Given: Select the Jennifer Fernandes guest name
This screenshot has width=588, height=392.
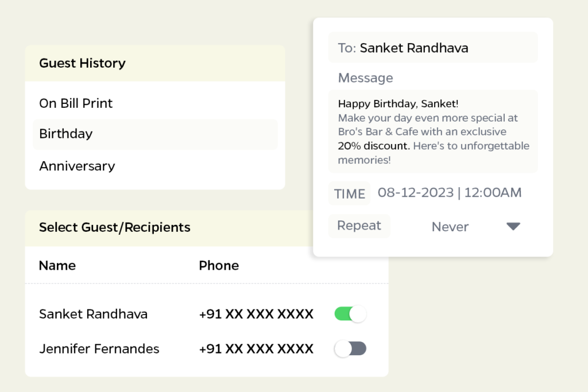Looking at the screenshot, I should pyautogui.click(x=99, y=348).
